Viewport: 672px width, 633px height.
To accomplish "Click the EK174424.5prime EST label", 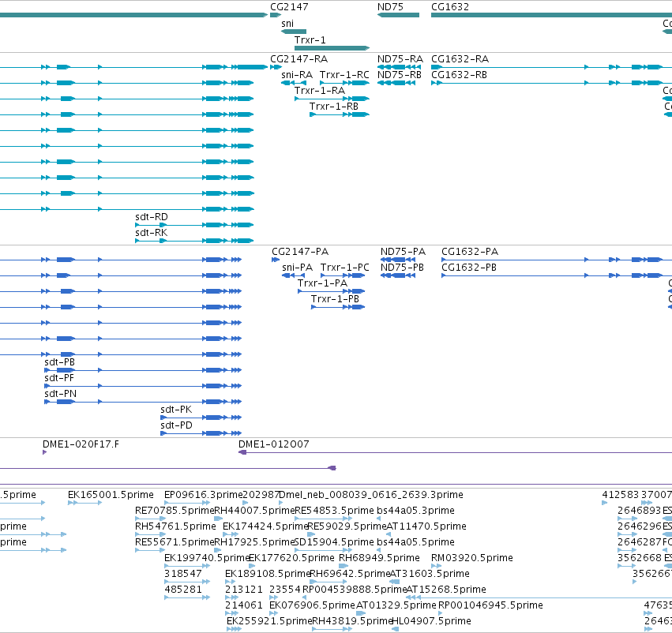I will [x=265, y=526].
